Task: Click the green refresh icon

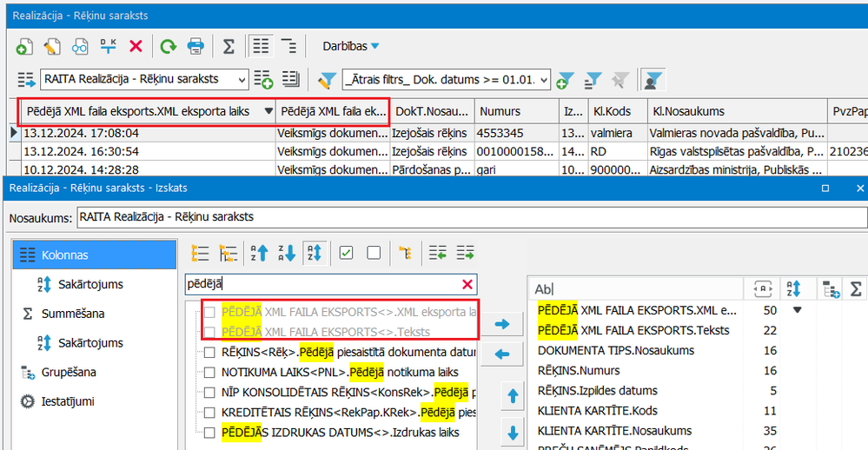Action: [168, 45]
